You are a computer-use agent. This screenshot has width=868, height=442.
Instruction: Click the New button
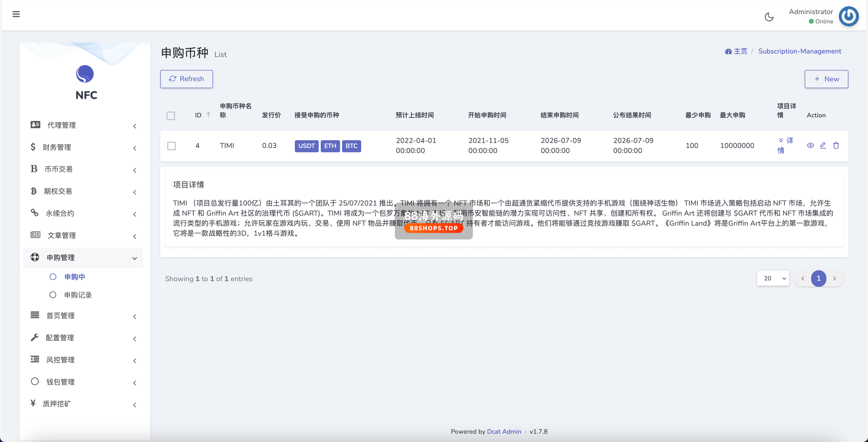826,79
